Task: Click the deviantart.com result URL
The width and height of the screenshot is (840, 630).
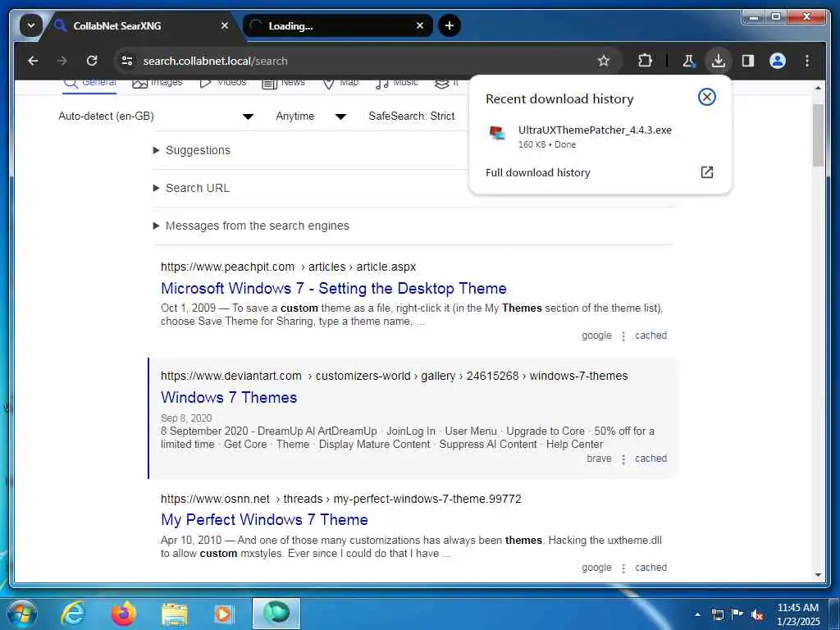Action: point(394,376)
